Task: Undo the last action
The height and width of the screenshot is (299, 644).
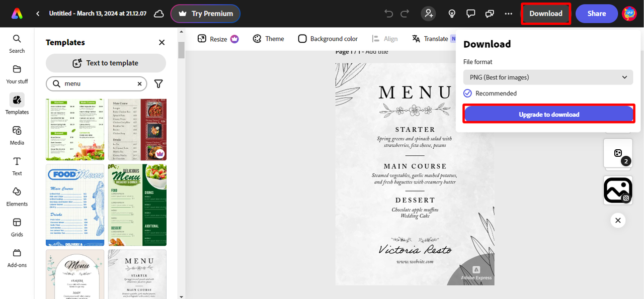Action: coord(389,14)
